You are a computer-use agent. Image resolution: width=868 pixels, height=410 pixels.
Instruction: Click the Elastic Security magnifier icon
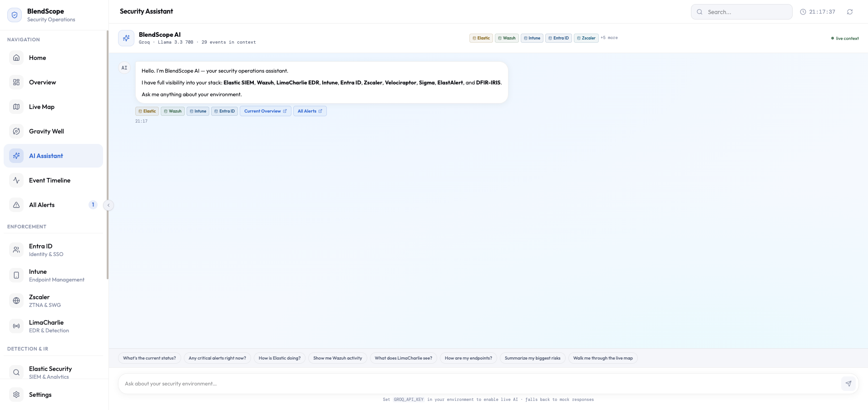16,372
